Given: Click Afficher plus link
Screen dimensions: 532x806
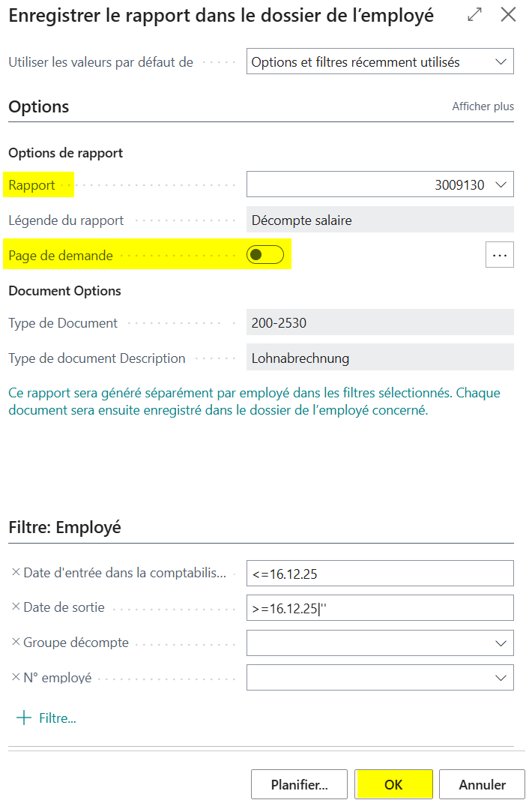Looking at the screenshot, I should click(483, 106).
